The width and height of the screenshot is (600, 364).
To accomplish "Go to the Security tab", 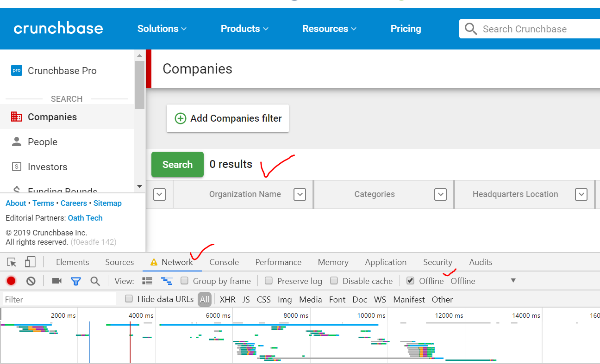I will [x=437, y=262].
